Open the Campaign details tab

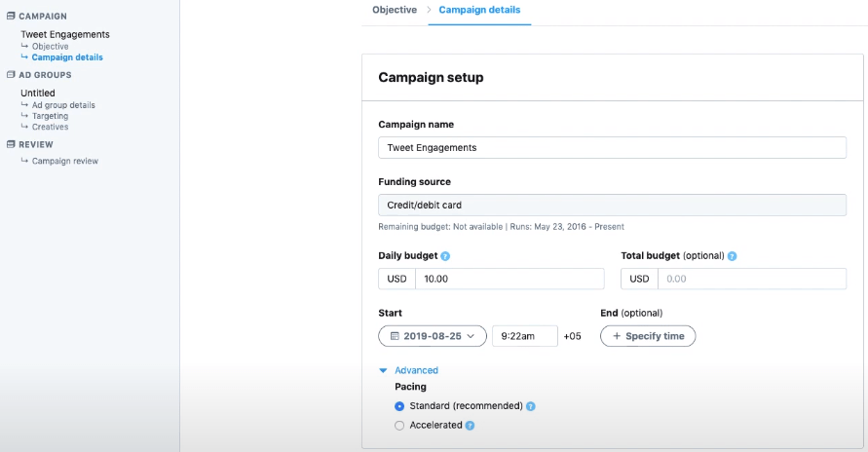(479, 10)
